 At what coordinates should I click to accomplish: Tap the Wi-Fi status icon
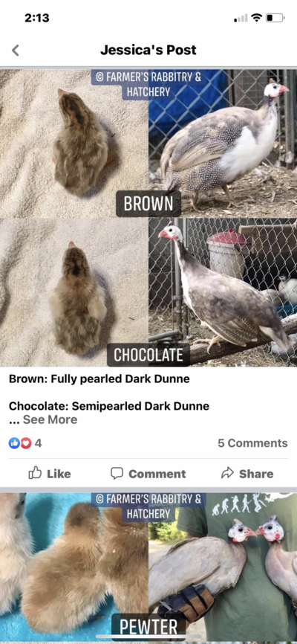[256, 18]
